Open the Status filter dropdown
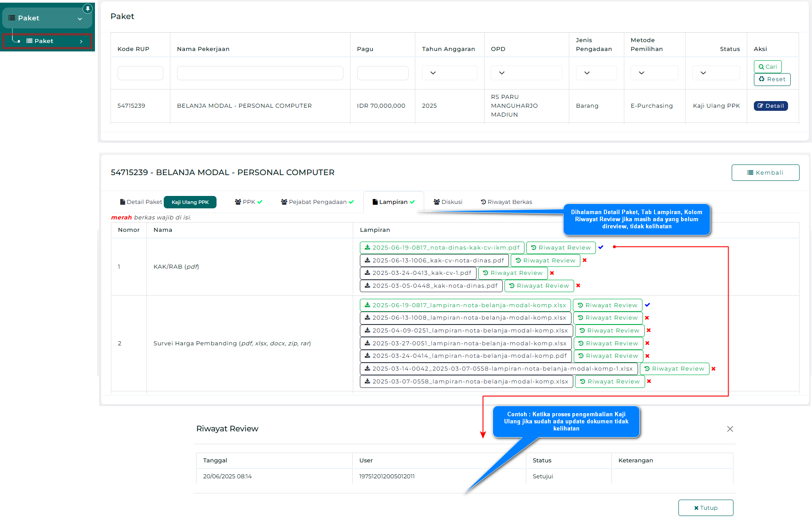The height and width of the screenshot is (520, 812). [x=715, y=73]
